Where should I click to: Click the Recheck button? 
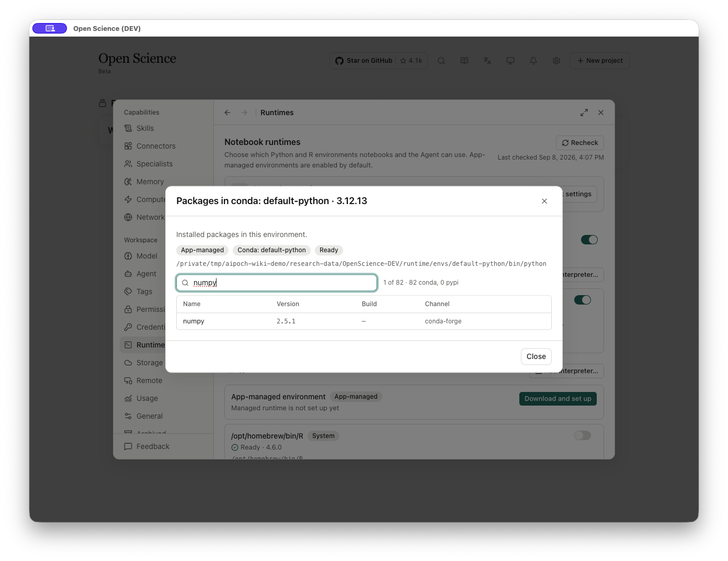pos(580,143)
